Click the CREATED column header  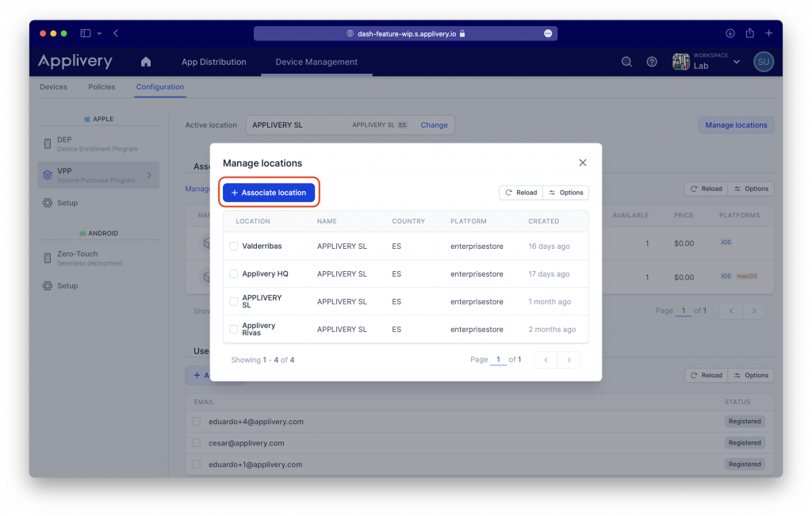pyautogui.click(x=544, y=221)
